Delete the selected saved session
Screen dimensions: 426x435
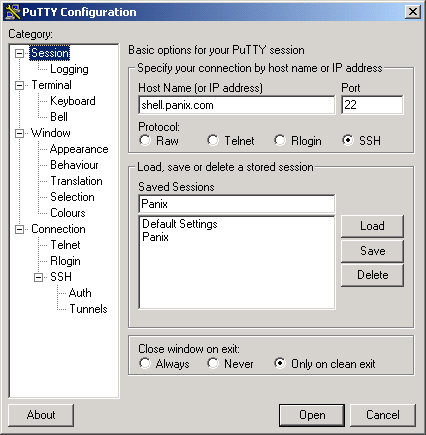point(372,275)
